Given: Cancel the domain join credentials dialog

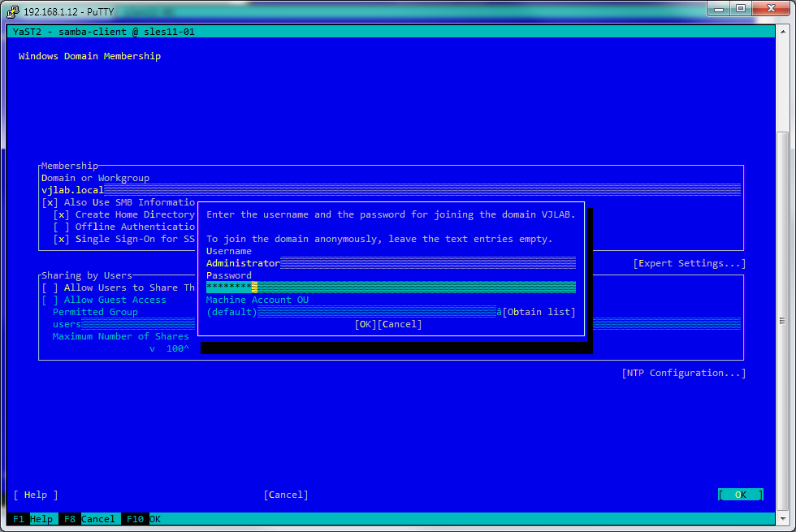Looking at the screenshot, I should [400, 324].
